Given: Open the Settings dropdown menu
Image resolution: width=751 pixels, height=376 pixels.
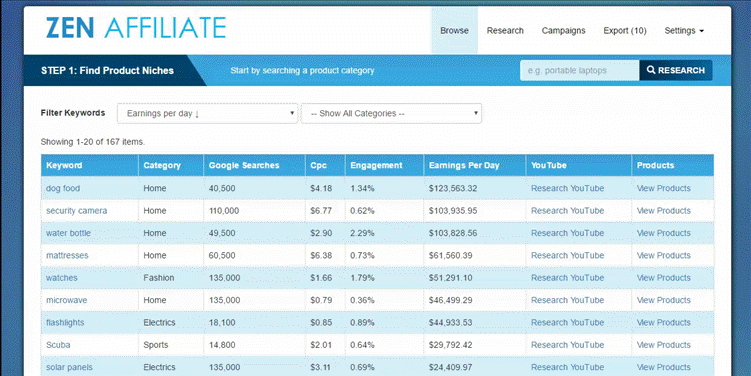Looking at the screenshot, I should pyautogui.click(x=684, y=31).
